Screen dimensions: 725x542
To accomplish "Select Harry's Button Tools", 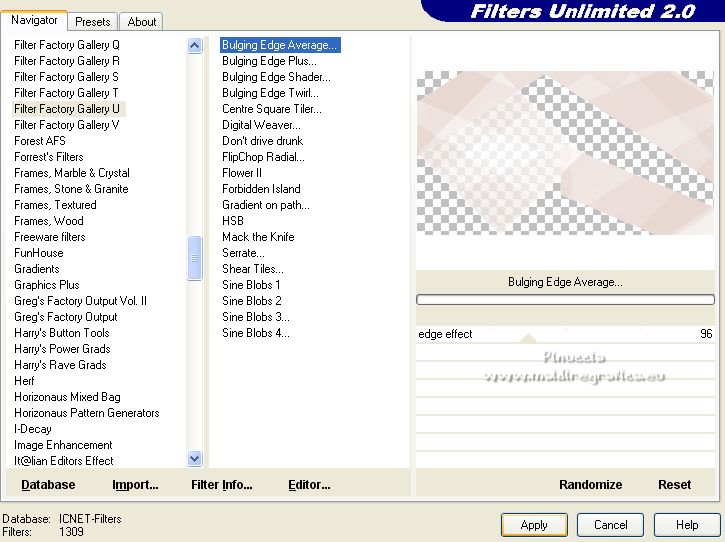I will pos(61,333).
